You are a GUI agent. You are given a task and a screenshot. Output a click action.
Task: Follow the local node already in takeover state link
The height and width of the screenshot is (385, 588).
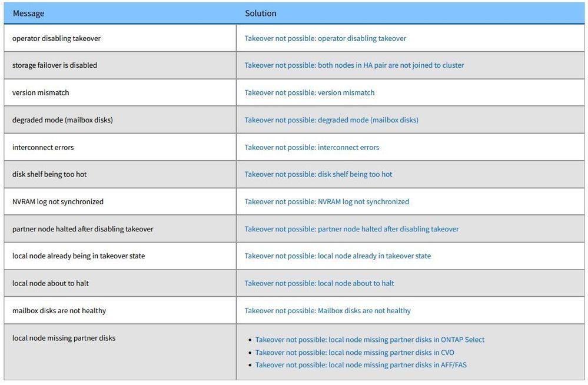click(x=337, y=256)
